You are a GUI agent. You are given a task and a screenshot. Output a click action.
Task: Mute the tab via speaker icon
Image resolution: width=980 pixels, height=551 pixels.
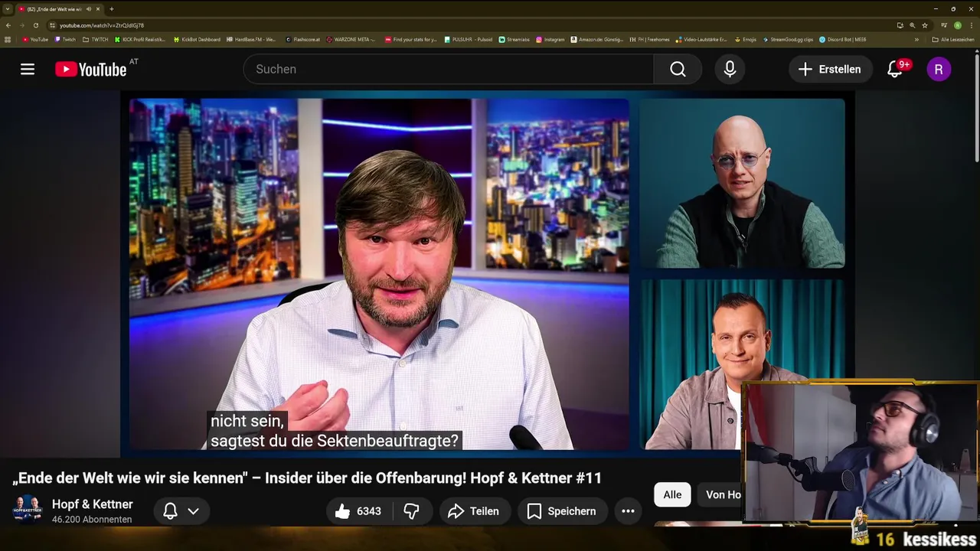coord(89,9)
